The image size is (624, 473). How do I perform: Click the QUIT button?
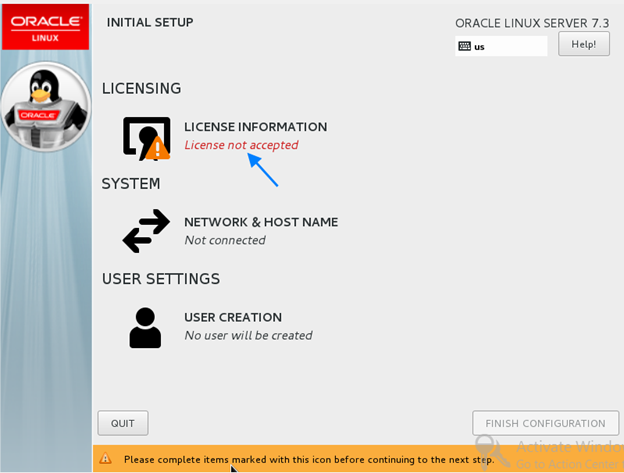tap(123, 423)
